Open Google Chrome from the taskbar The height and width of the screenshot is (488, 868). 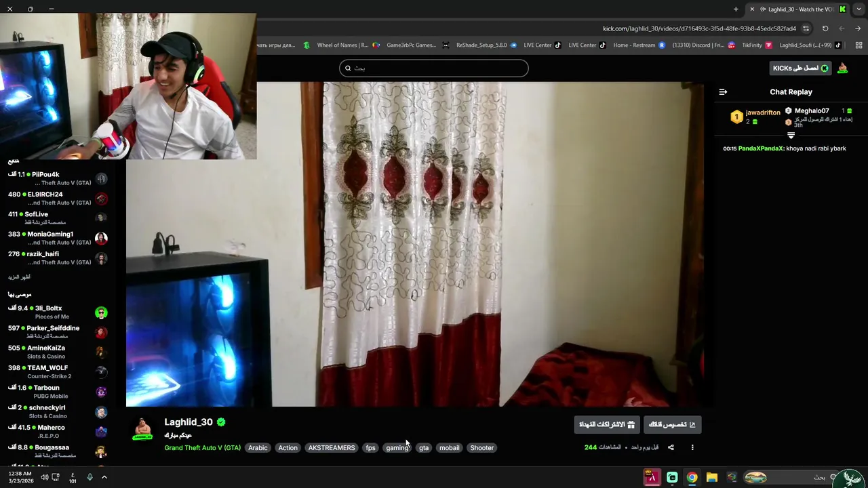(x=692, y=477)
